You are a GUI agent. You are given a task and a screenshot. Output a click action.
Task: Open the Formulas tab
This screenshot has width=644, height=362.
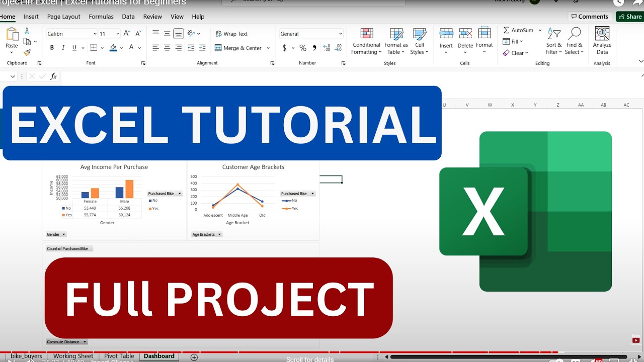(x=101, y=17)
